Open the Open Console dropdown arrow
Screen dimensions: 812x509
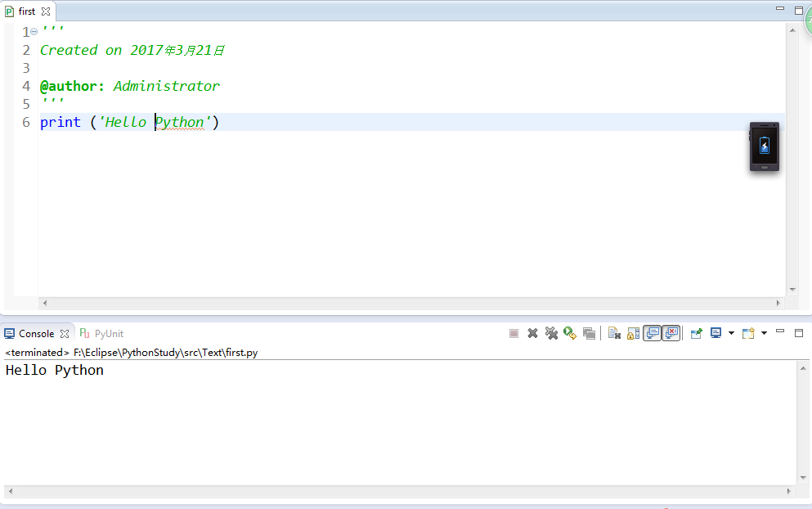click(x=764, y=333)
